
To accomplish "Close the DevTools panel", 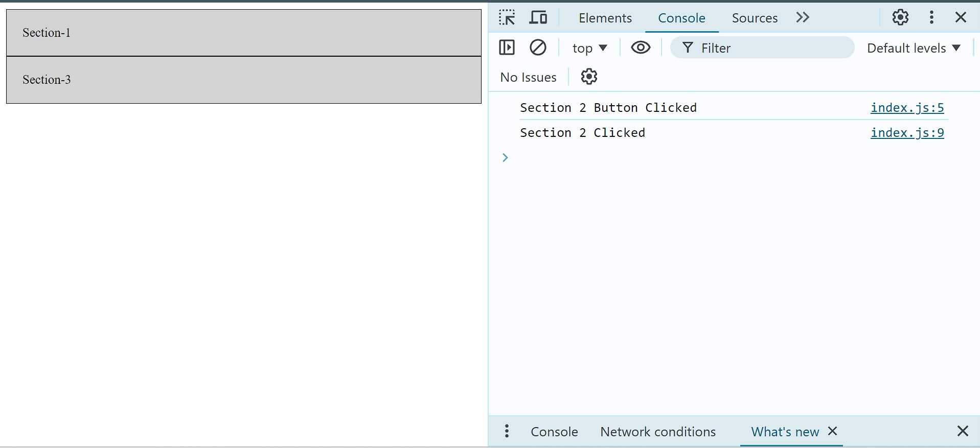I will [961, 17].
